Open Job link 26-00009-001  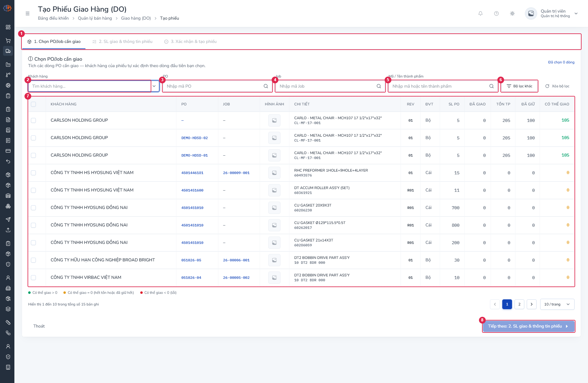point(236,173)
